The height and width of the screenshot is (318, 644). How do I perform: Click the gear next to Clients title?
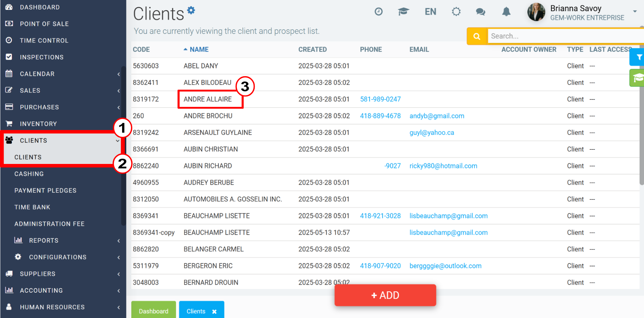click(191, 10)
